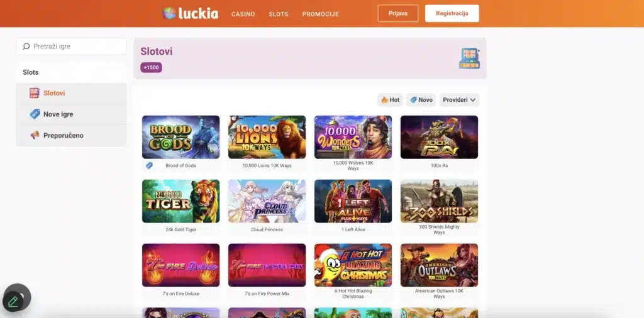
Task: Click the search magnifier icon
Action: (x=26, y=47)
